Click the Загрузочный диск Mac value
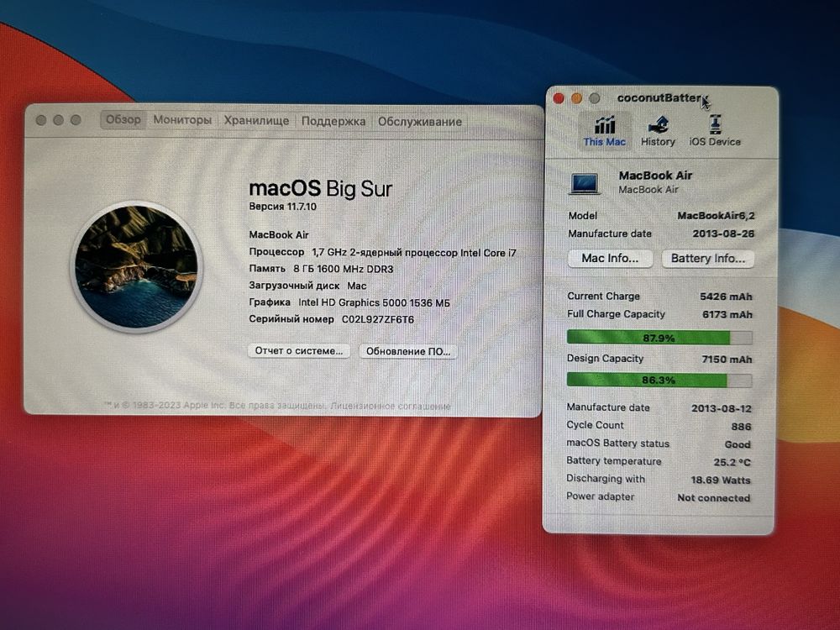The width and height of the screenshot is (840, 630). (x=357, y=286)
